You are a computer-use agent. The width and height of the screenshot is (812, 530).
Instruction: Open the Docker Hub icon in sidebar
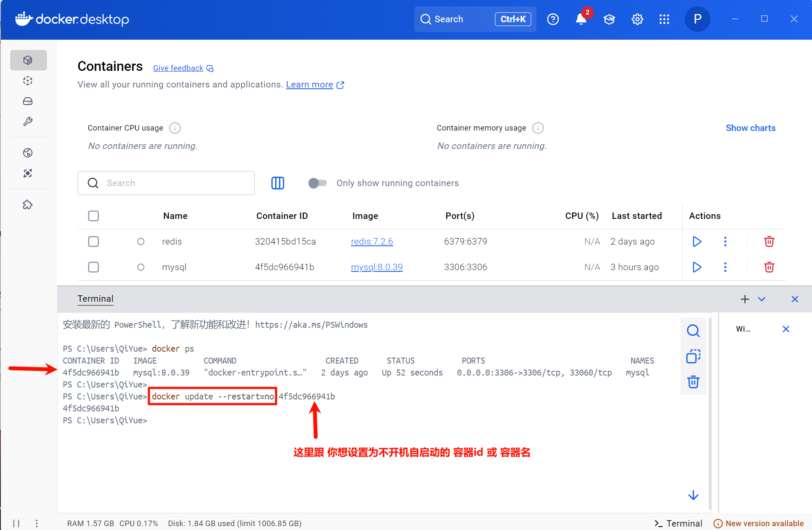pos(28,153)
